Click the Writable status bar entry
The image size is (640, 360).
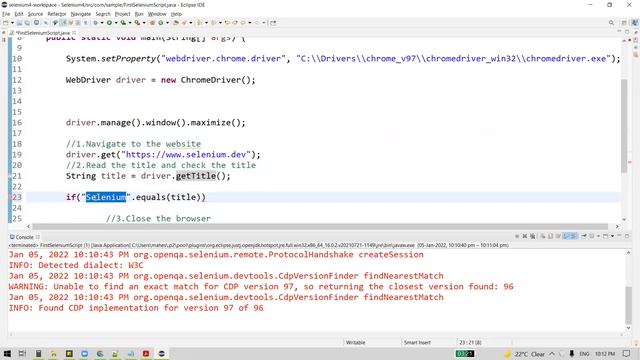(356, 342)
